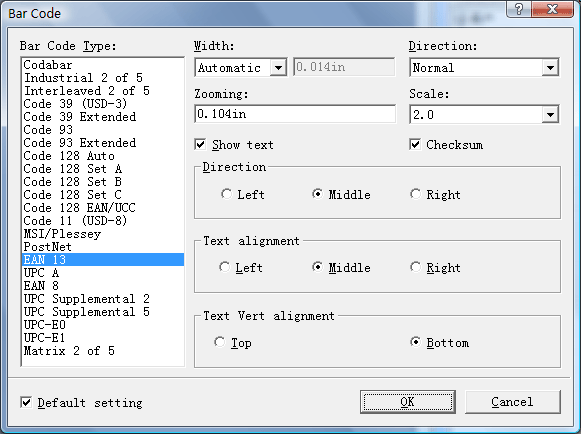Select Interleaved 2 of 5 in list
Screen dimensions: 581x434
[103, 91]
